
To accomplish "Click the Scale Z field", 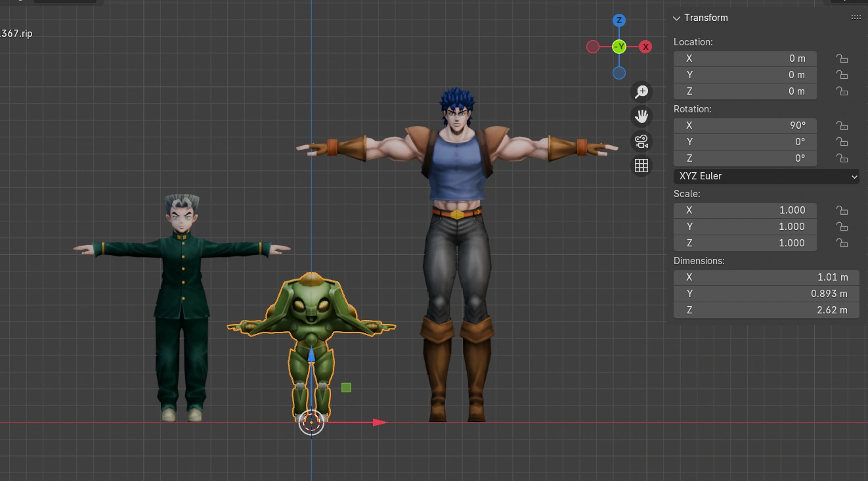I will pyautogui.click(x=745, y=243).
